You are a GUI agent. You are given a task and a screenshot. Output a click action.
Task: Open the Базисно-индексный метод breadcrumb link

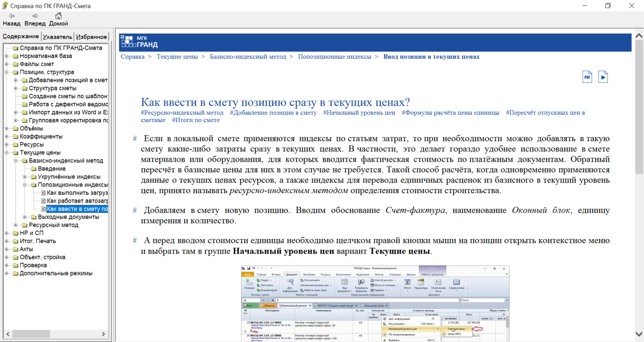point(248,57)
